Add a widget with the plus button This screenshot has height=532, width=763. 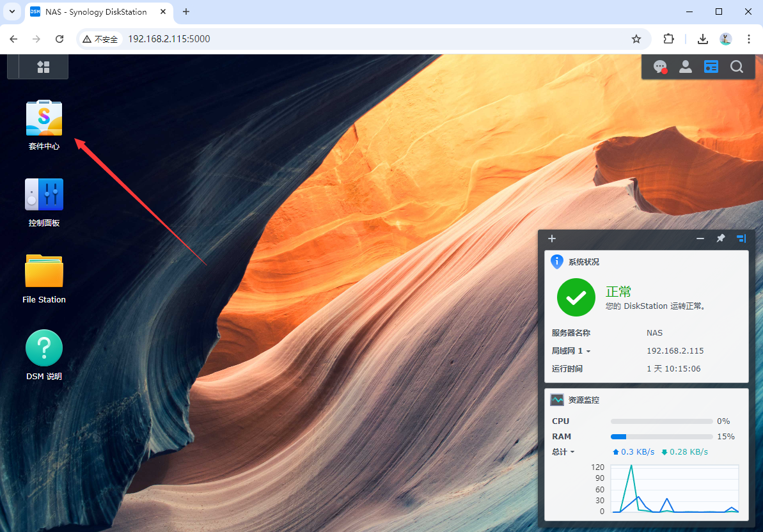point(552,239)
